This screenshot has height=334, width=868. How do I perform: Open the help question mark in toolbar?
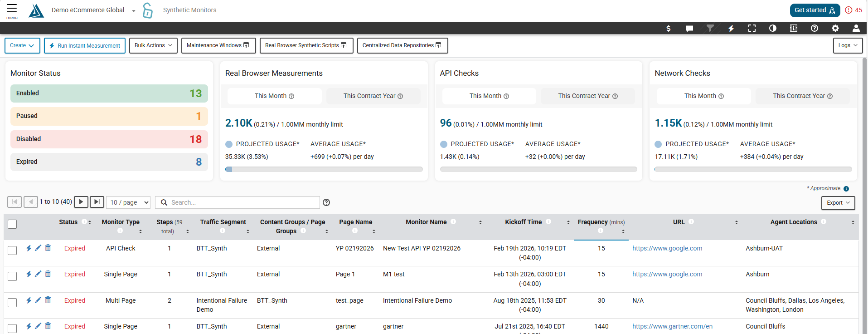coord(815,28)
